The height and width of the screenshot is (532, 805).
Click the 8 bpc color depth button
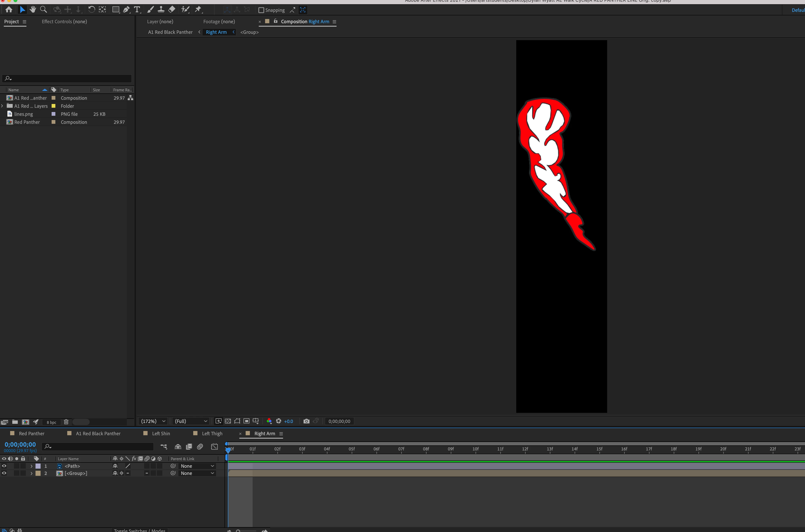tap(51, 422)
